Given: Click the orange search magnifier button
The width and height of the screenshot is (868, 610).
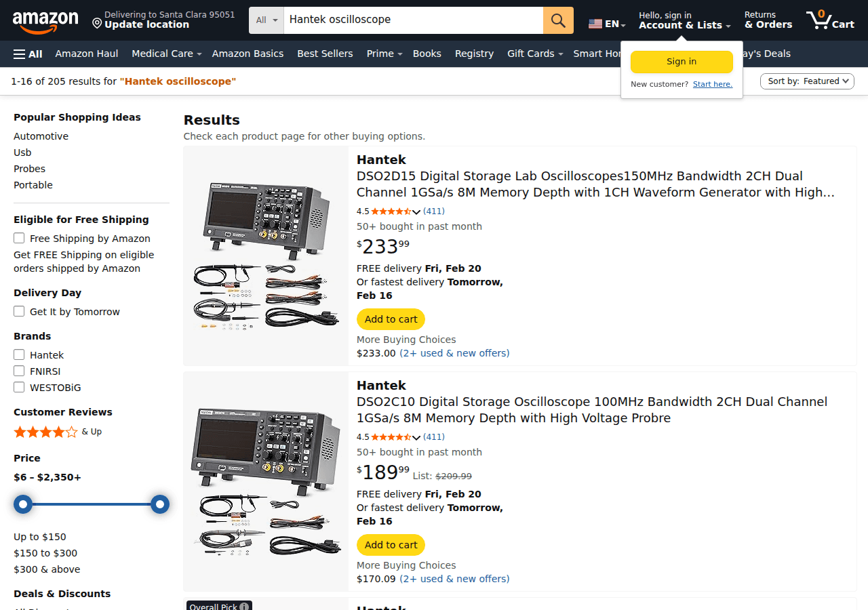Looking at the screenshot, I should [x=558, y=20].
